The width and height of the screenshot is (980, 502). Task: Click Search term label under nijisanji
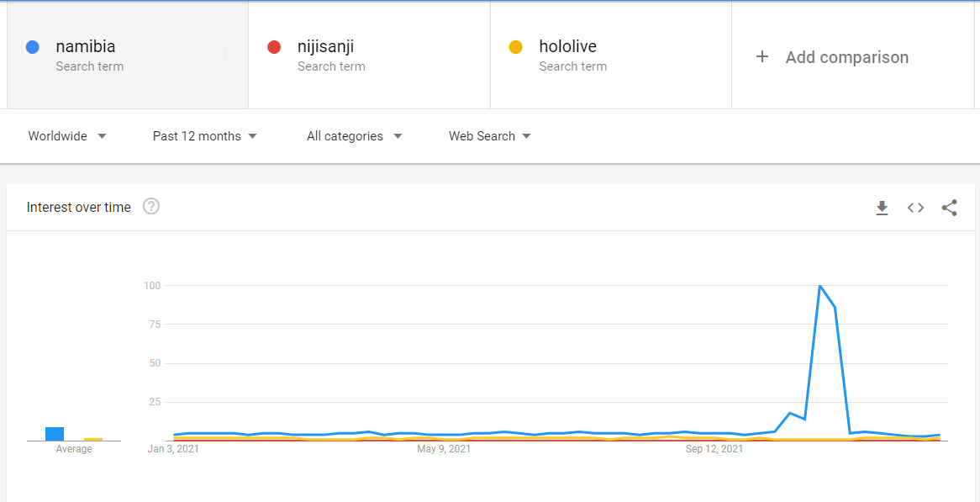(331, 66)
